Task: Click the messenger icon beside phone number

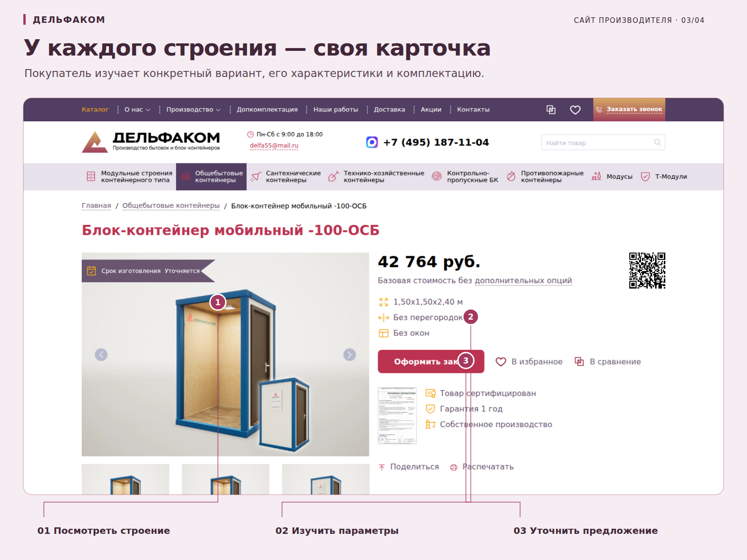Action: click(372, 142)
